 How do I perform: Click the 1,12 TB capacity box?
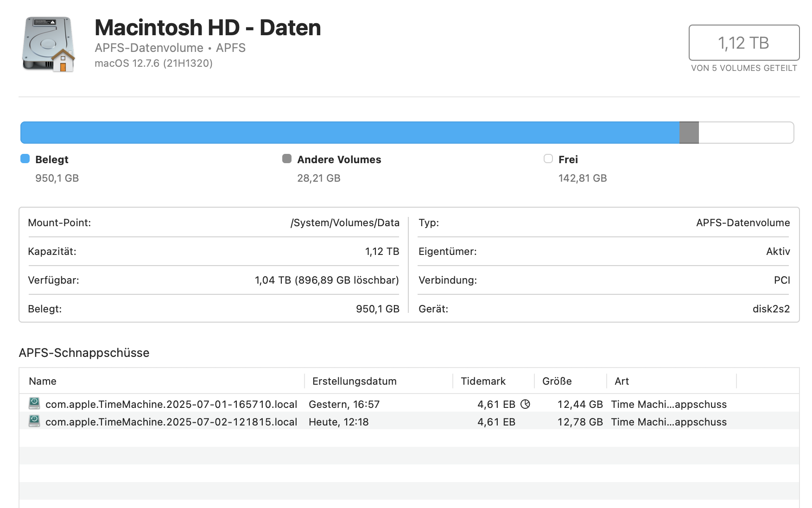tap(744, 43)
